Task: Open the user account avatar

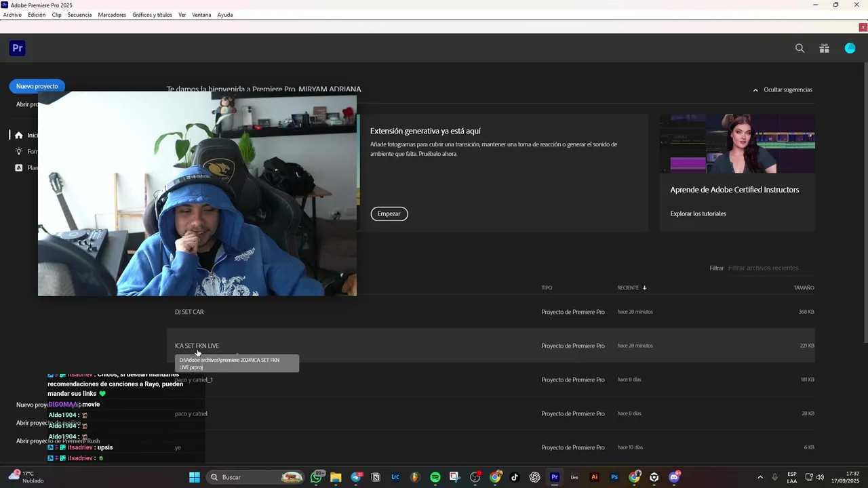Action: [x=850, y=48]
